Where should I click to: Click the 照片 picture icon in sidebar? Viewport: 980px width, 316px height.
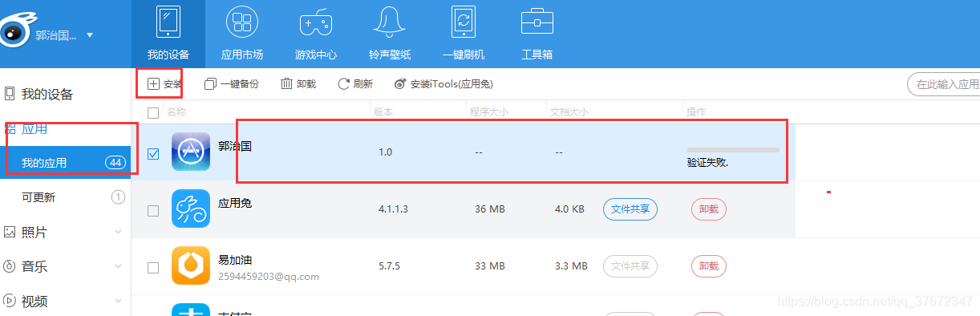pyautogui.click(x=10, y=232)
